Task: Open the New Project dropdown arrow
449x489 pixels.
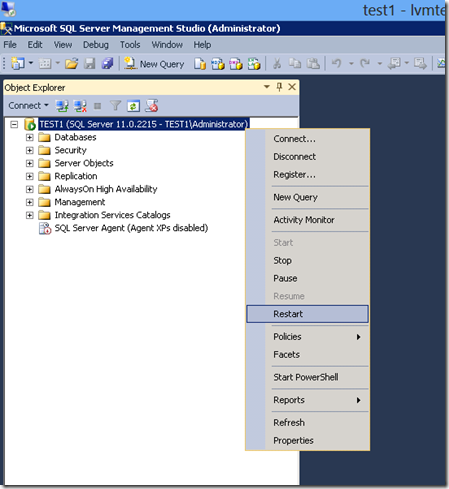Action: [31, 63]
